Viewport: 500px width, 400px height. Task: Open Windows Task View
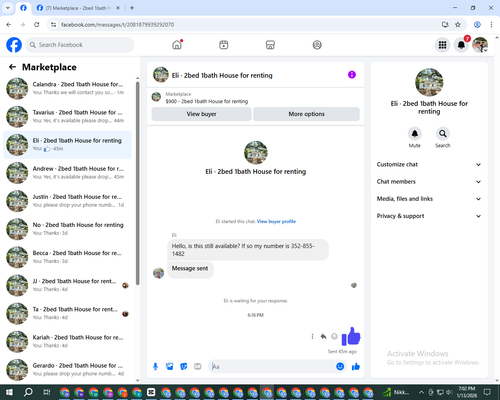[x=47, y=392]
